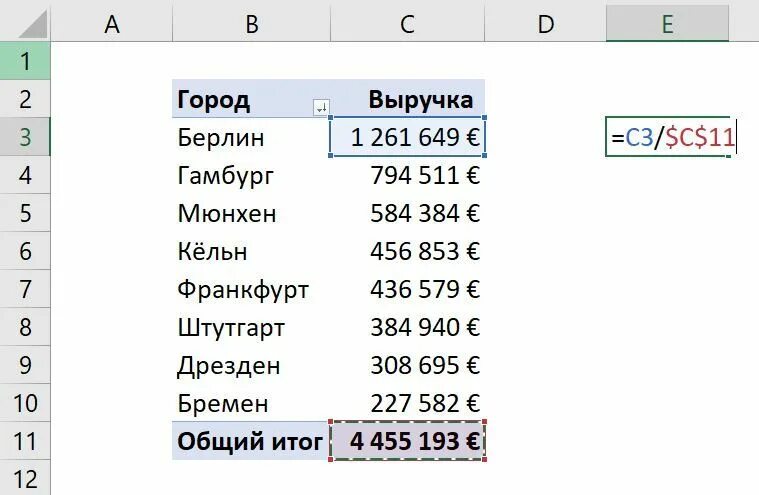Select the Кёльн cell

point(251,251)
